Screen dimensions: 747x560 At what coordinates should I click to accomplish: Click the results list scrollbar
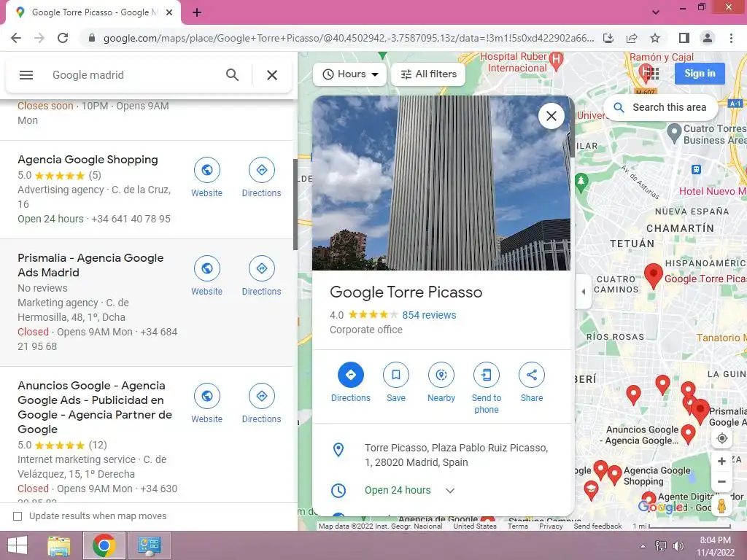click(295, 205)
